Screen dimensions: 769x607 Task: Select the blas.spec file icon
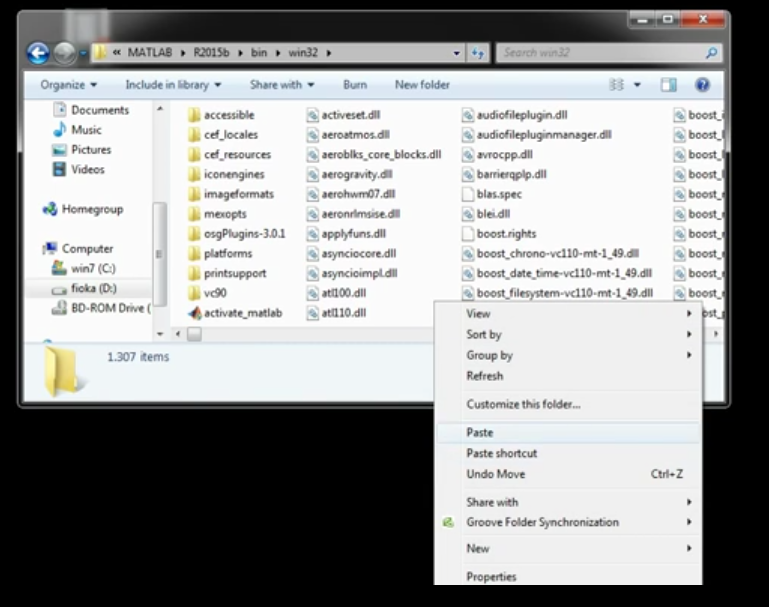click(x=468, y=194)
